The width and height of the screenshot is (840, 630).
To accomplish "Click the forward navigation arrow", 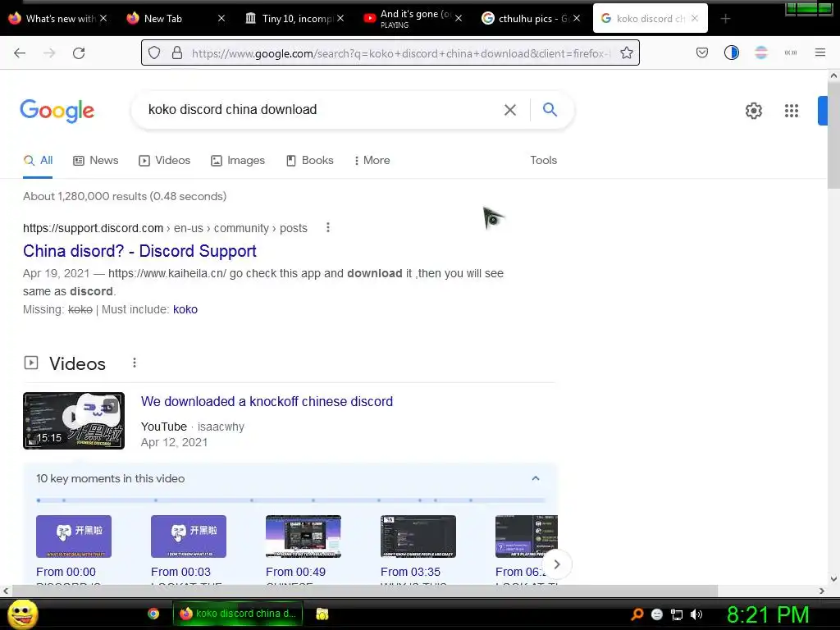I will tap(49, 53).
